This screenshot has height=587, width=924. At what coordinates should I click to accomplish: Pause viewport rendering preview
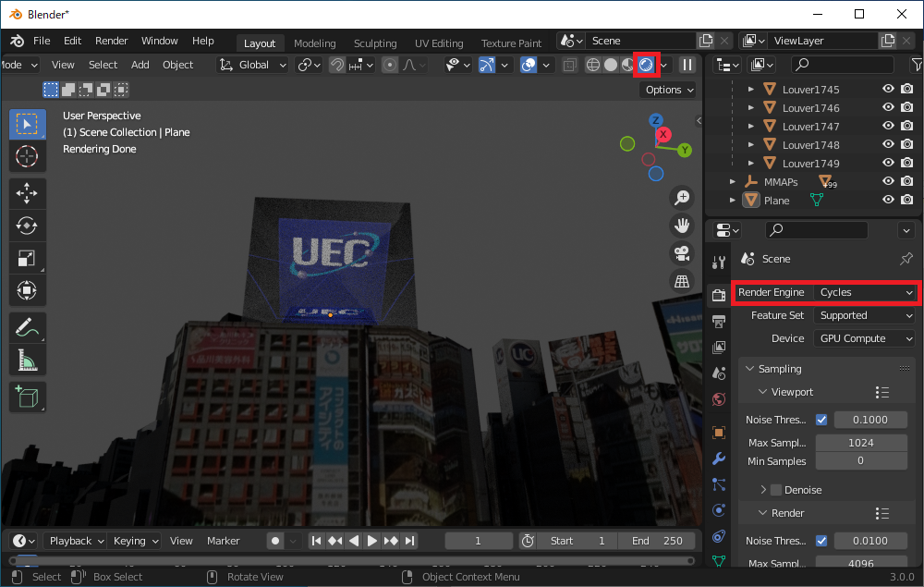[687, 65]
